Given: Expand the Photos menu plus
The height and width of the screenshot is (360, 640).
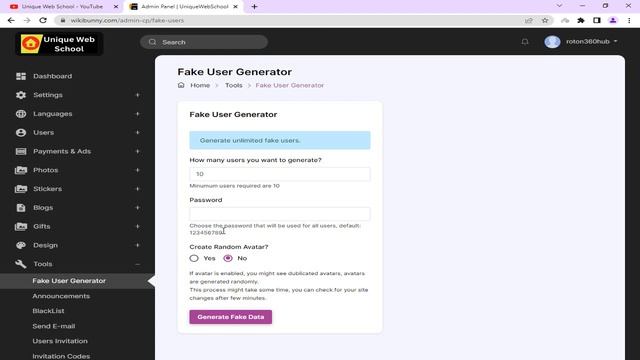Looking at the screenshot, I should point(138,170).
